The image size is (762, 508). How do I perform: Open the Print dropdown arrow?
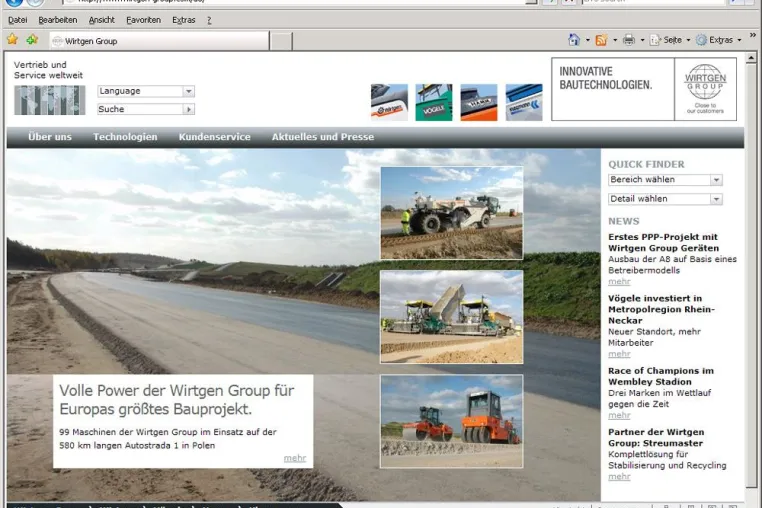(x=642, y=40)
